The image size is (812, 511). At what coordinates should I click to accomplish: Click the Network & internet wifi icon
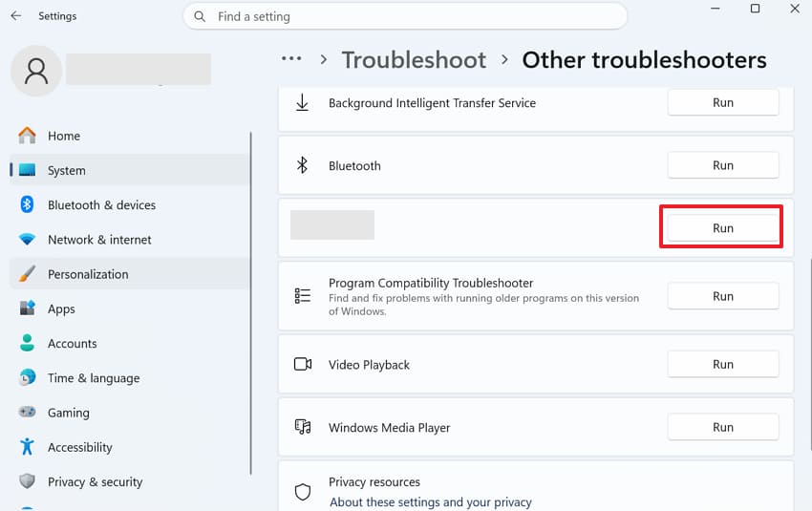pyautogui.click(x=27, y=239)
